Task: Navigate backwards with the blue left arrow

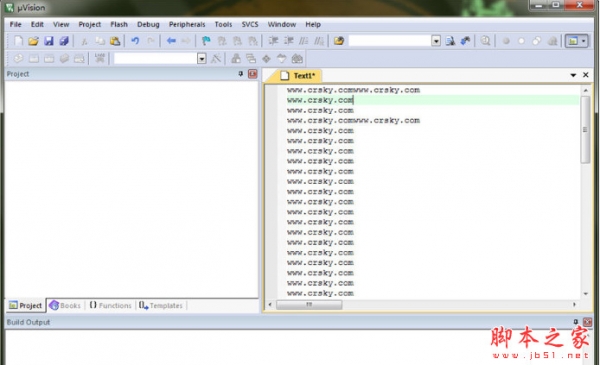Action: click(171, 41)
